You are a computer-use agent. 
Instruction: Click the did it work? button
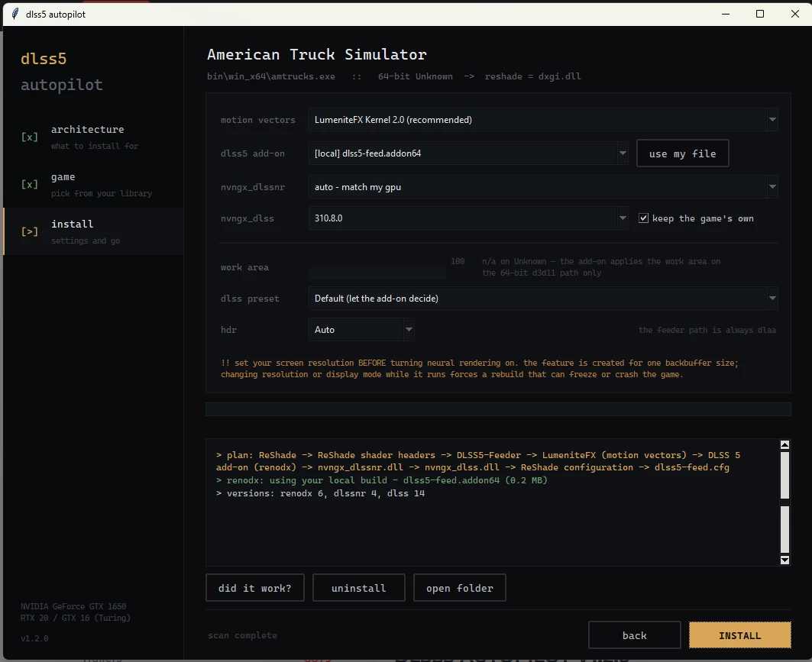[x=255, y=587]
